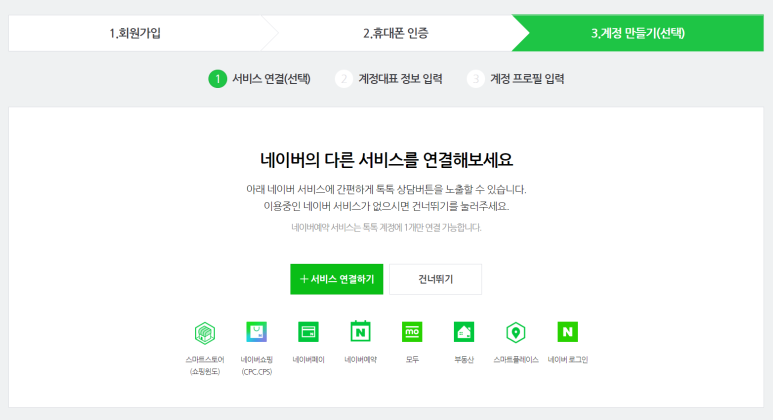Click the green step 1 circle
Screen dimensions: 773x420
[x=217, y=79]
